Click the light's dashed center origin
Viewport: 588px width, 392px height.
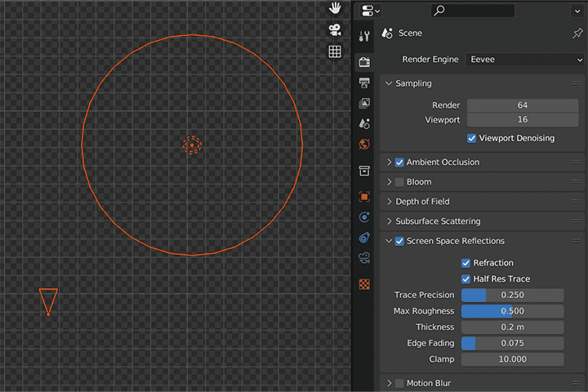tap(192, 145)
